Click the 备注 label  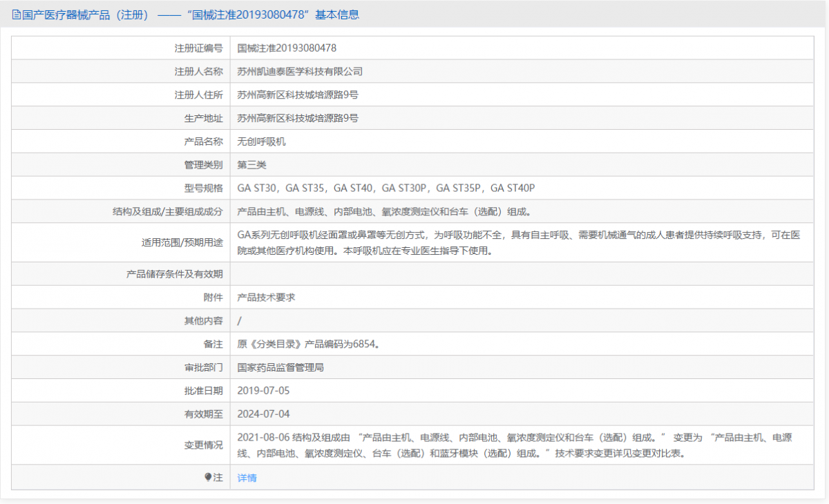(213, 344)
